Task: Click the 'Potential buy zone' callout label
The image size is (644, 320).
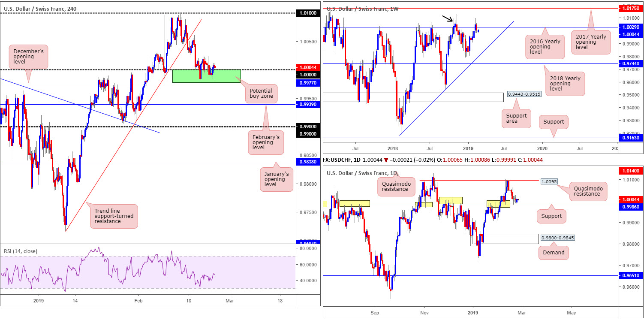Action: (261, 93)
